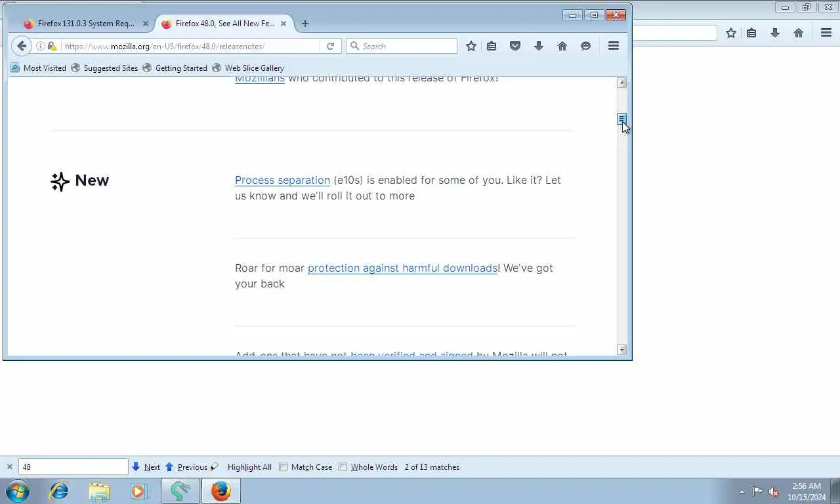Click the green dragon app on taskbar
This screenshot has width=840, height=504.
click(180, 491)
